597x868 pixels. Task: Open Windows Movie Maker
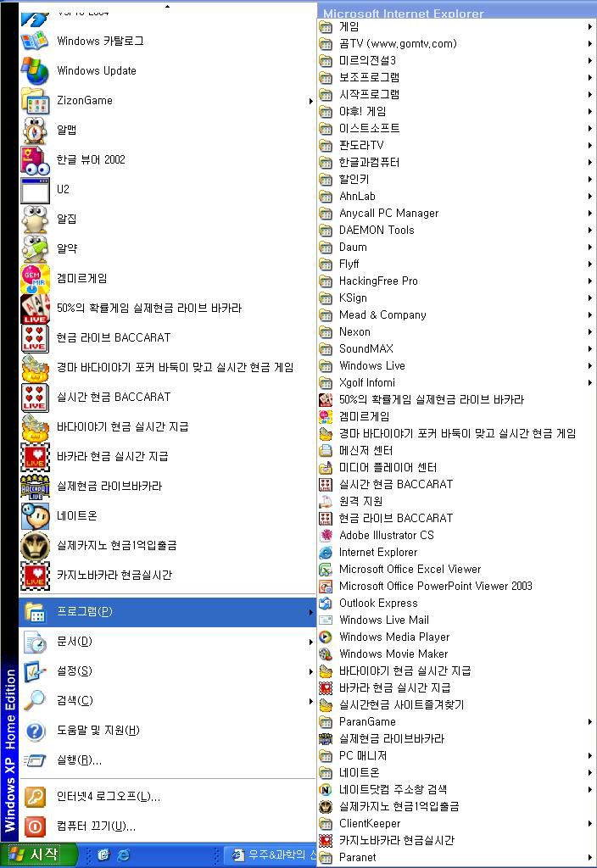pyautogui.click(x=456, y=654)
